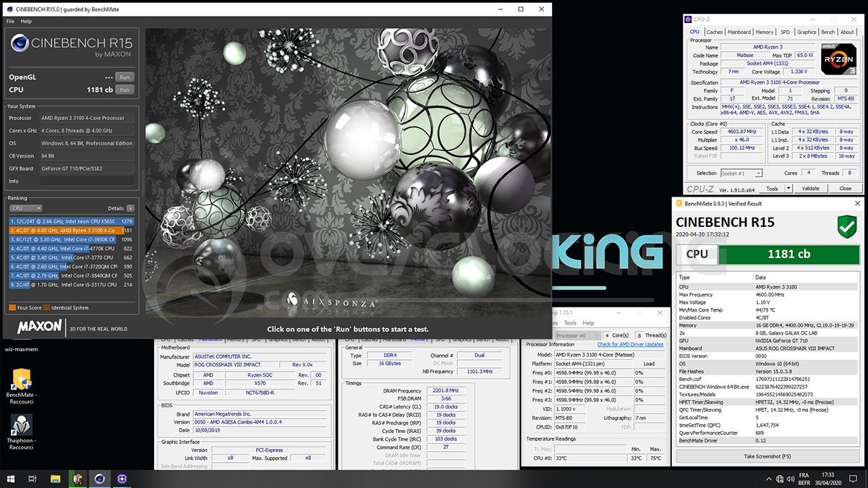Click the 1181 cb green score bar
The height and width of the screenshot is (488, 868).
pos(788,254)
